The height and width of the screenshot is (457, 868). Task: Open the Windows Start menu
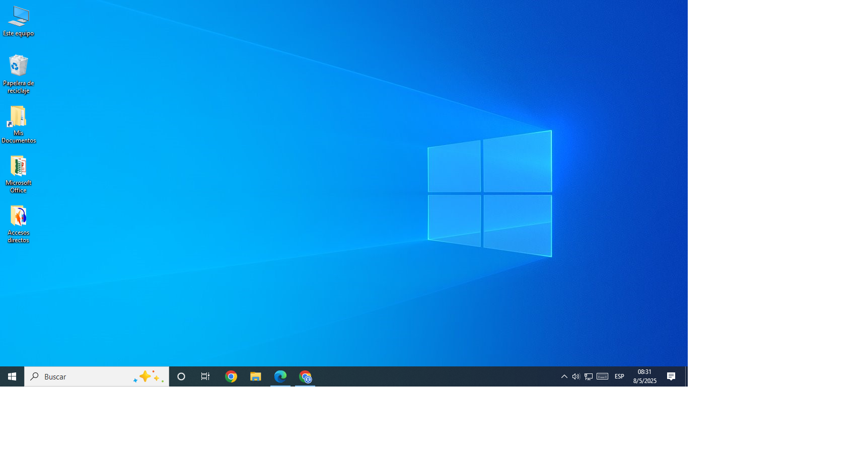click(x=12, y=376)
